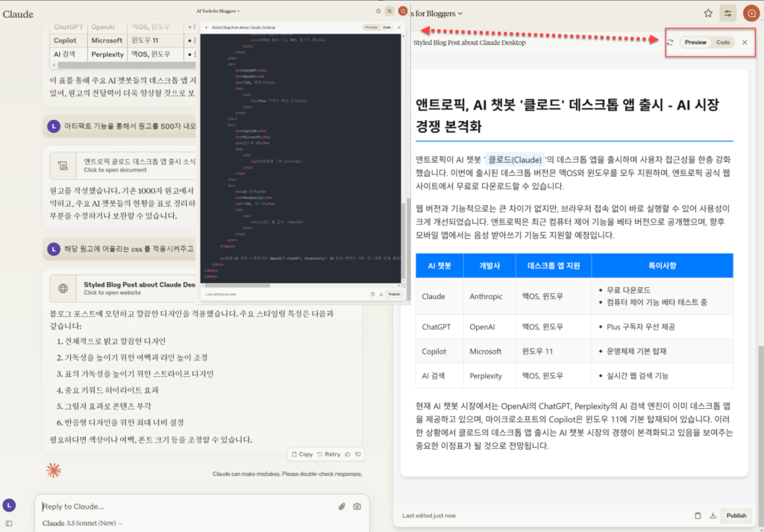Image resolution: width=764 pixels, height=532 pixels.
Task: Copy code using clipboard icon in small code panel
Action: [373, 294]
